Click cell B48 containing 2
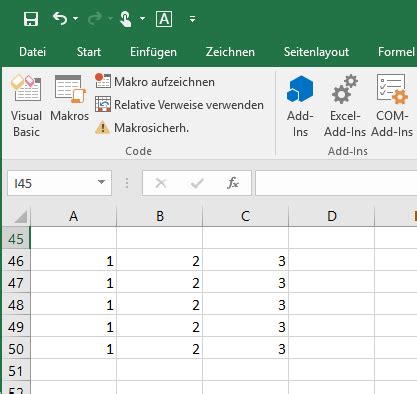The image size is (417, 394). coord(160,305)
